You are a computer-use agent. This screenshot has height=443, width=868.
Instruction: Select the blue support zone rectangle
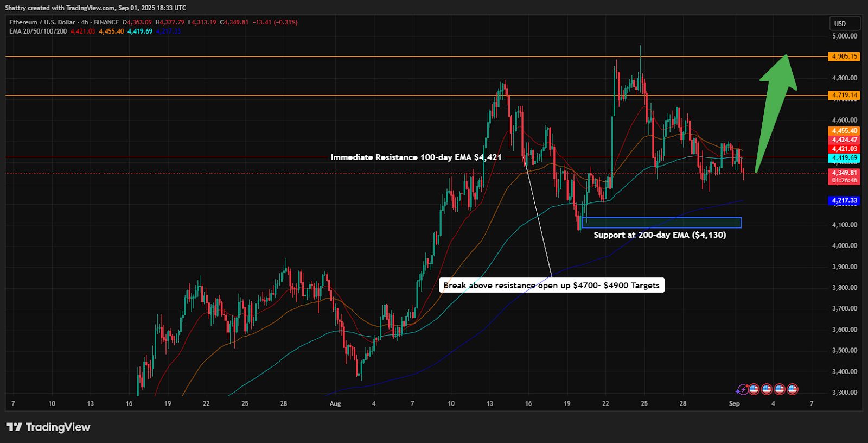pyautogui.click(x=661, y=222)
